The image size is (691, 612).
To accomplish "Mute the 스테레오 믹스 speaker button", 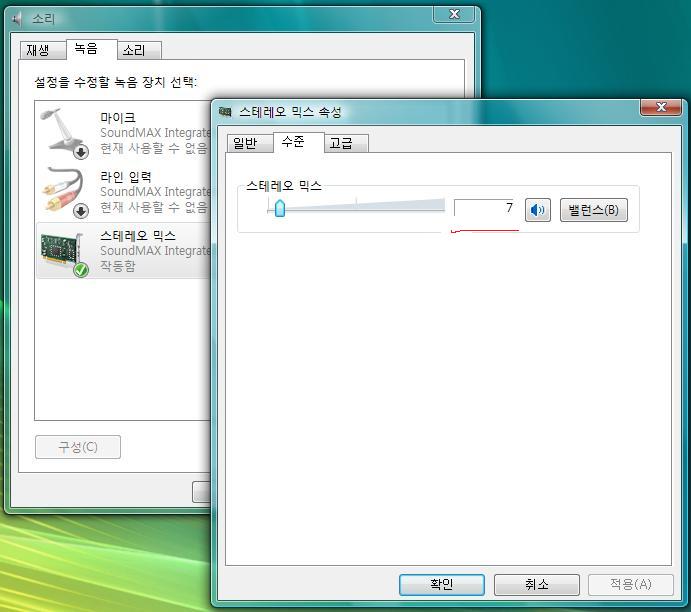I will (538, 210).
